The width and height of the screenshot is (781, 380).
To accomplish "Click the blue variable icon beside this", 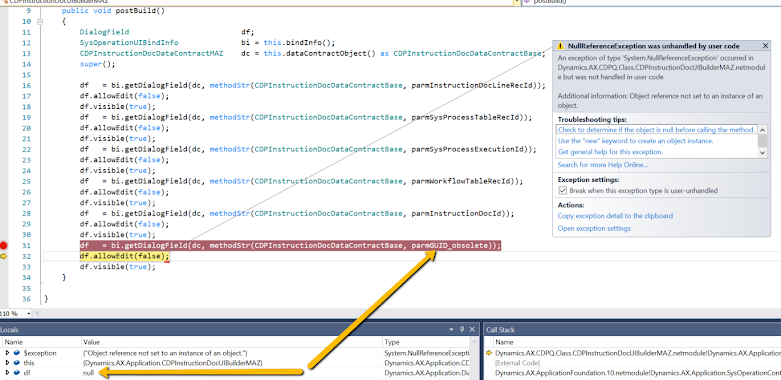I will [x=16, y=363].
